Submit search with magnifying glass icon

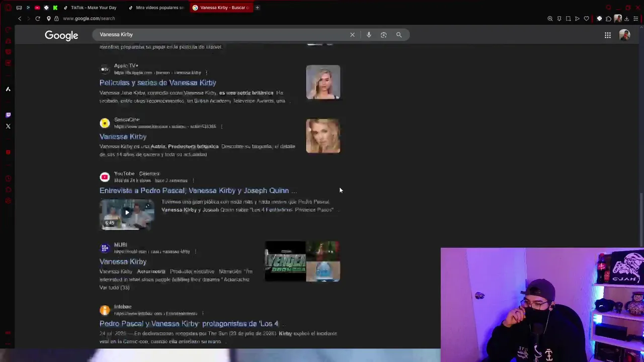pos(399,35)
